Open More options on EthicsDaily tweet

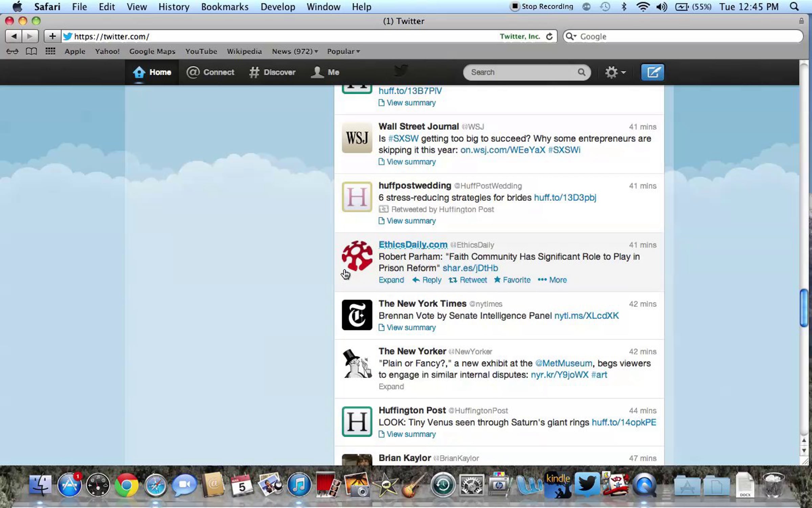(552, 280)
